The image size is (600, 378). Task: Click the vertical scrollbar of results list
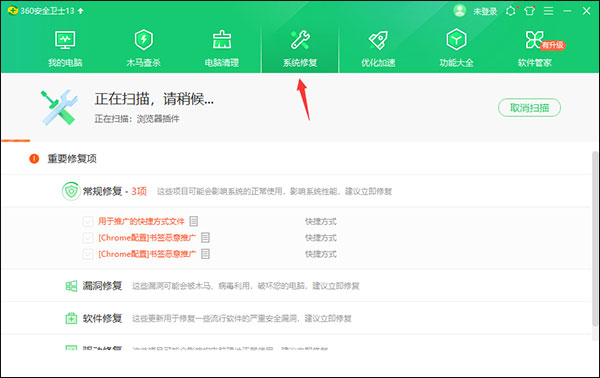tap(595, 238)
